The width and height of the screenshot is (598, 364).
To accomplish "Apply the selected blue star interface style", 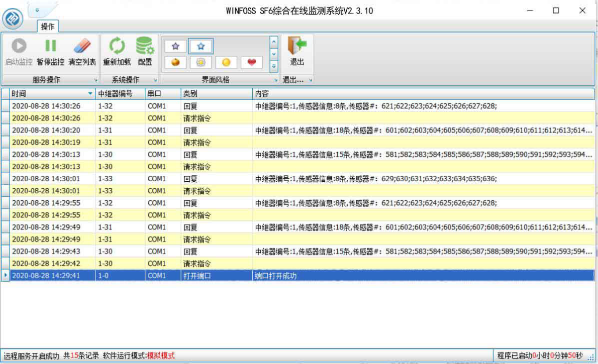I will (x=201, y=46).
